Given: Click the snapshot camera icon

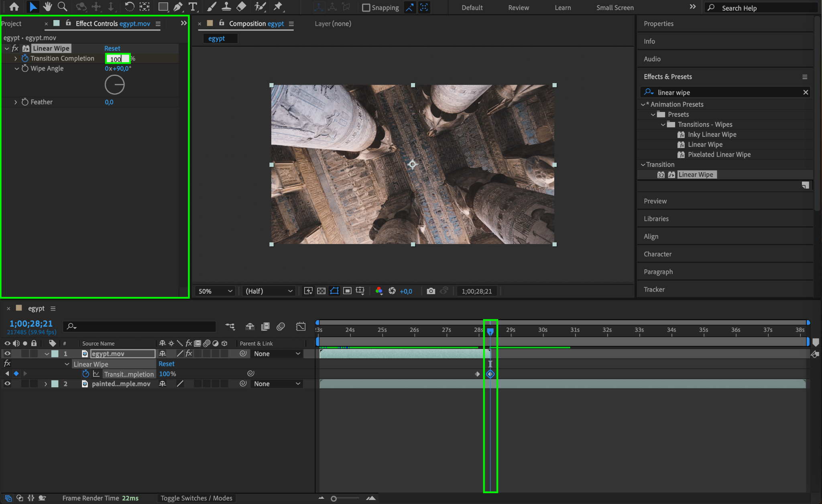Looking at the screenshot, I should 431,291.
